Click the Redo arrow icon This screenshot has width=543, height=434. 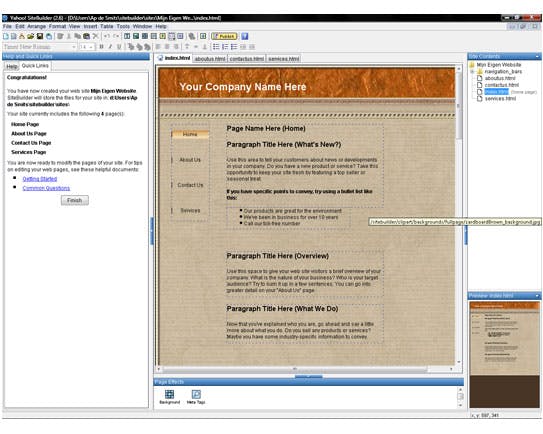pos(116,36)
